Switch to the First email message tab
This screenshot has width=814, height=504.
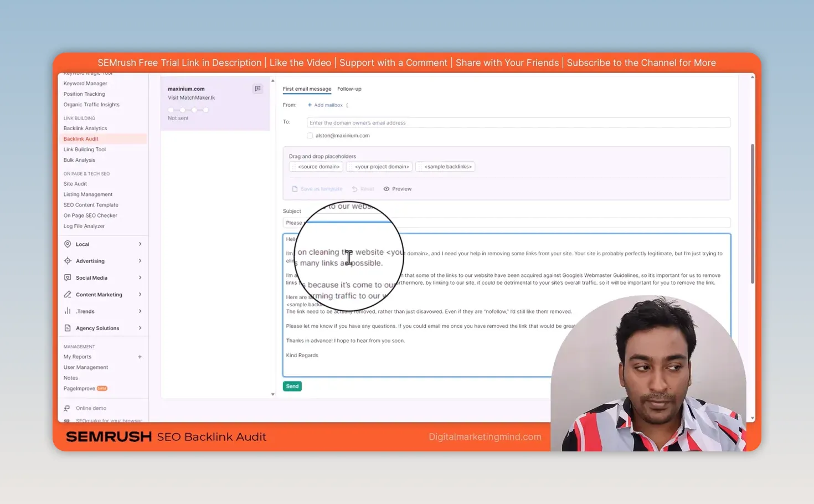pyautogui.click(x=307, y=89)
